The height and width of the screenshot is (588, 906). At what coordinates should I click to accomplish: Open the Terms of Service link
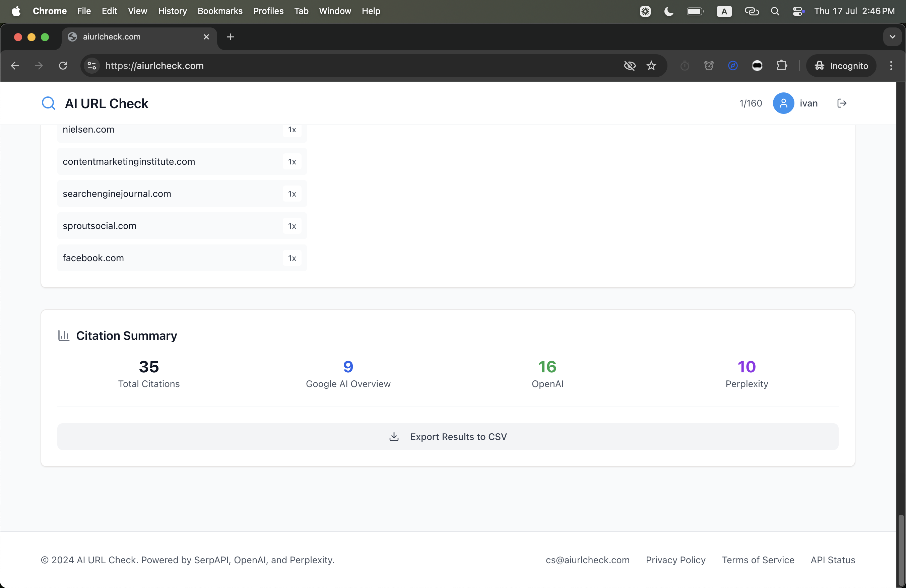(x=758, y=560)
